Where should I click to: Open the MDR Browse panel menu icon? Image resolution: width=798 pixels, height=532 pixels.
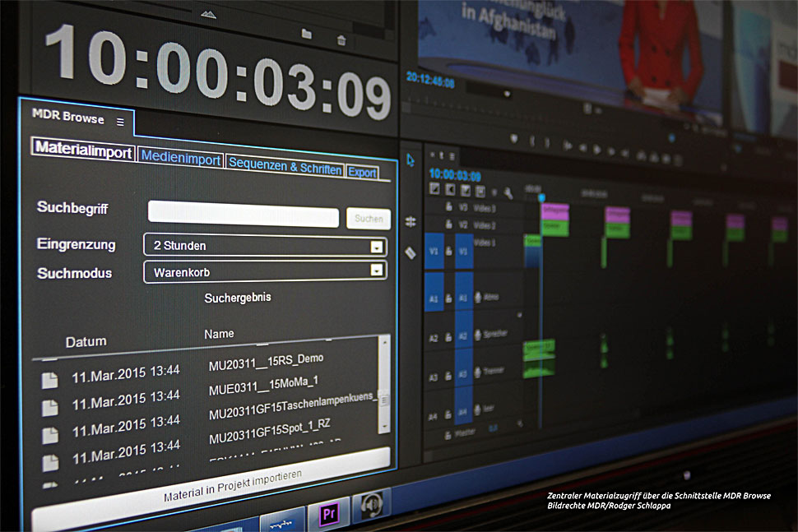[x=120, y=122]
